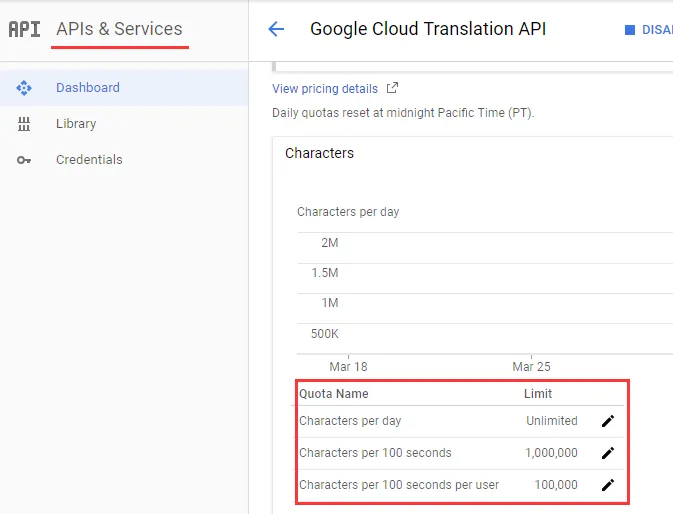Image resolution: width=673 pixels, height=514 pixels.
Task: Click the APIs & Services header
Action: pos(119,29)
